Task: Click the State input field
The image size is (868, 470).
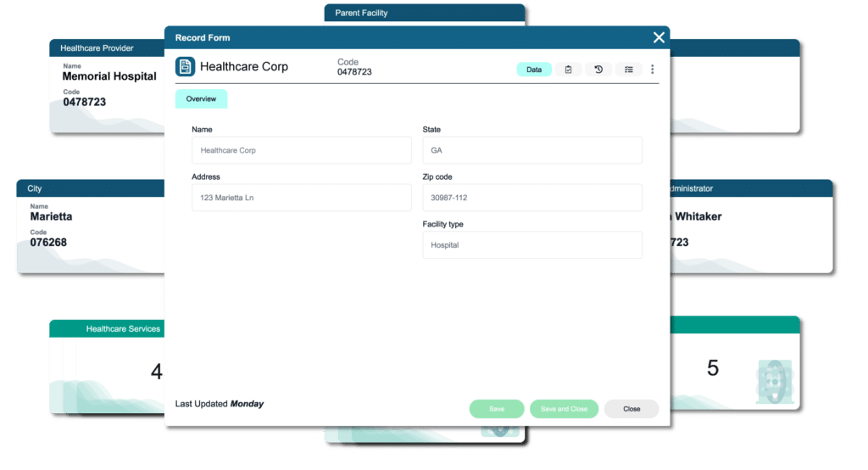Action: coord(532,150)
